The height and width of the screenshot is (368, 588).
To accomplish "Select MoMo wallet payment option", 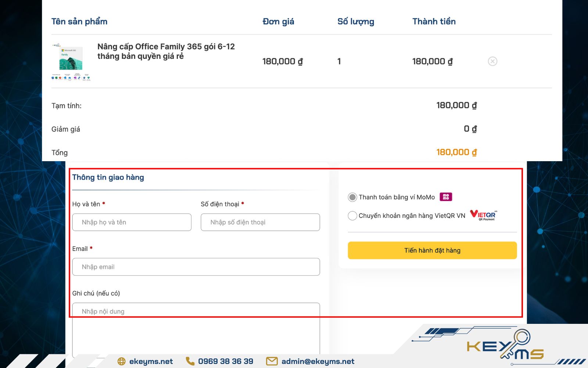I will (352, 197).
